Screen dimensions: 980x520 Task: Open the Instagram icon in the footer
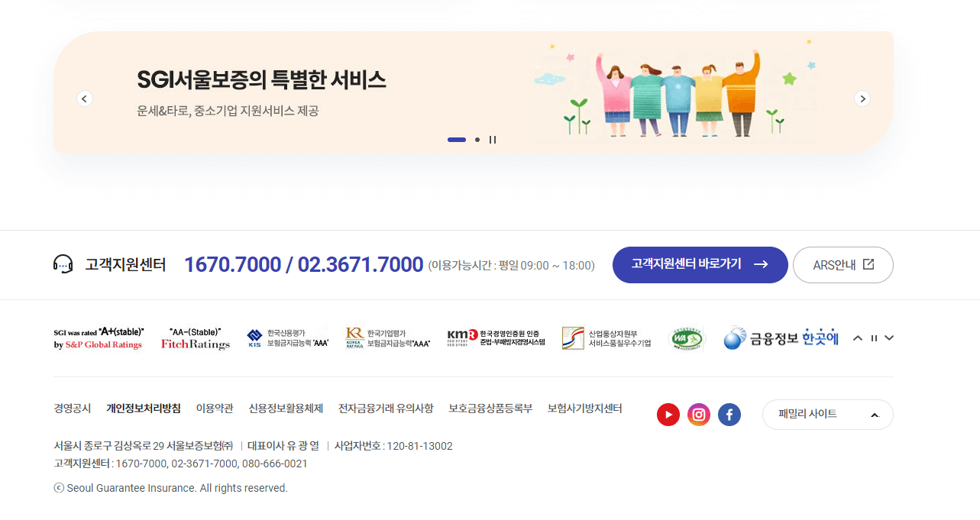pos(698,414)
